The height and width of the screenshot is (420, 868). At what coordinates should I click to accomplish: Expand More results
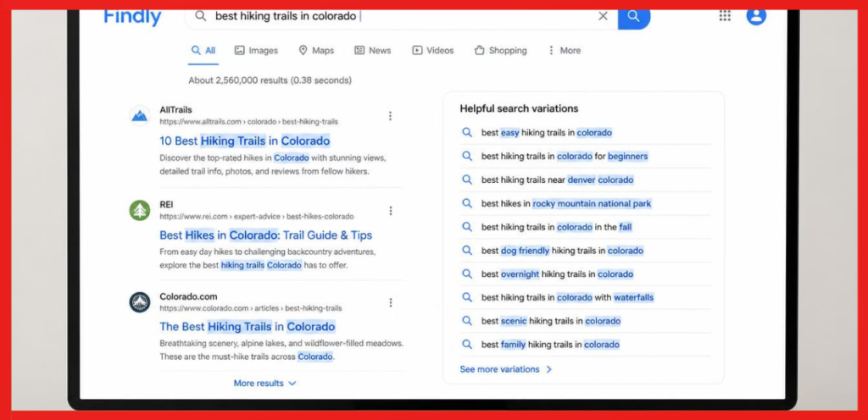click(265, 383)
